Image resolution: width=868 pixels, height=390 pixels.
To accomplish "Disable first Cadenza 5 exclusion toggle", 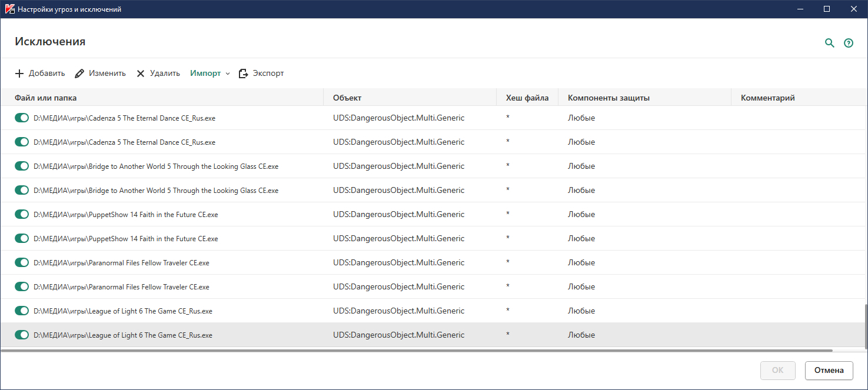I will click(x=22, y=118).
